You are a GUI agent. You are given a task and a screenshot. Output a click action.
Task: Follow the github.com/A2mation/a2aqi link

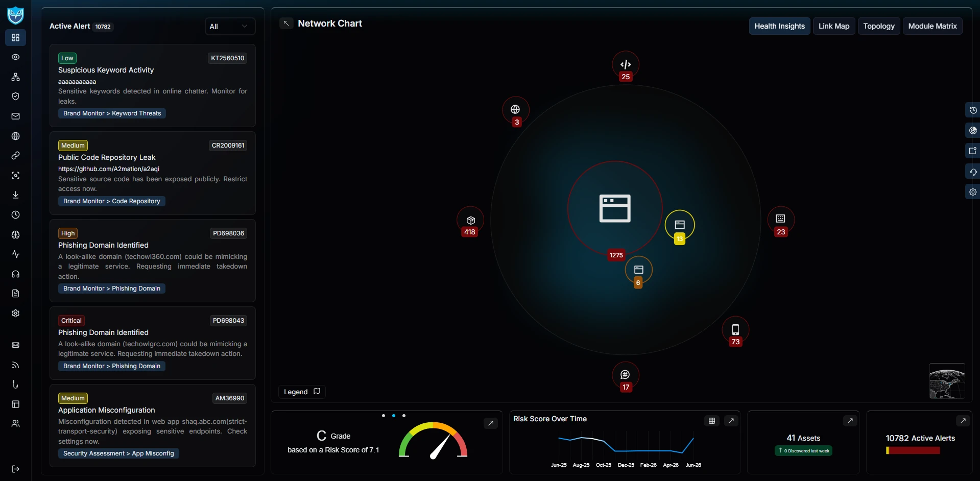coord(109,169)
